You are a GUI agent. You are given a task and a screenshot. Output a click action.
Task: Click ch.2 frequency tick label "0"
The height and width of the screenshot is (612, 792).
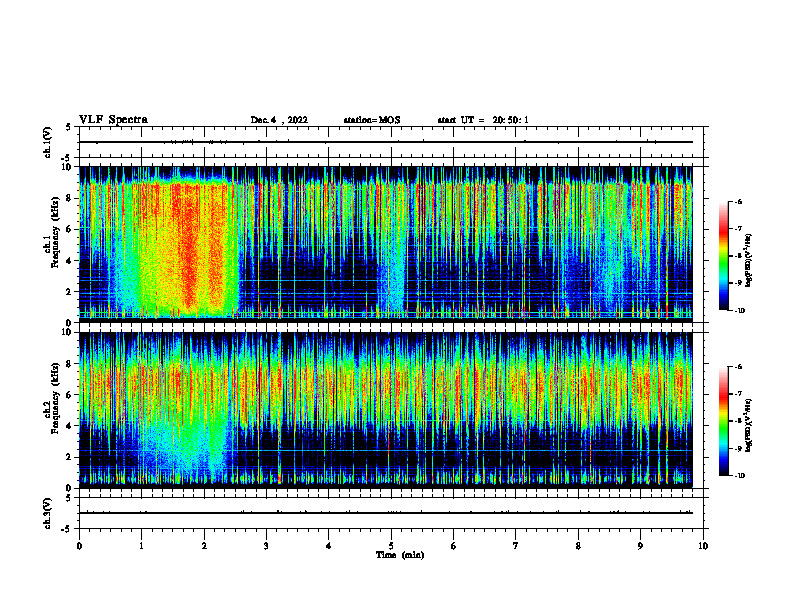coord(69,488)
